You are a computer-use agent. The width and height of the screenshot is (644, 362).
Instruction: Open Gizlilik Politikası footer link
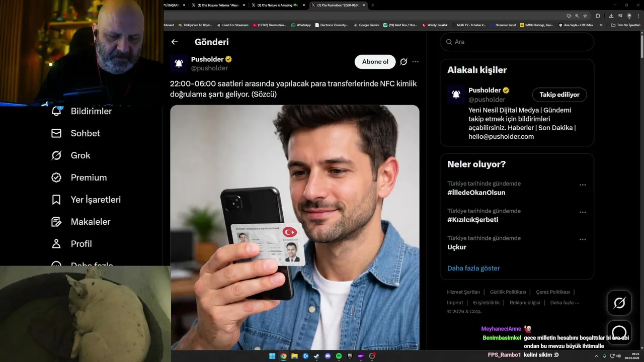(x=508, y=292)
